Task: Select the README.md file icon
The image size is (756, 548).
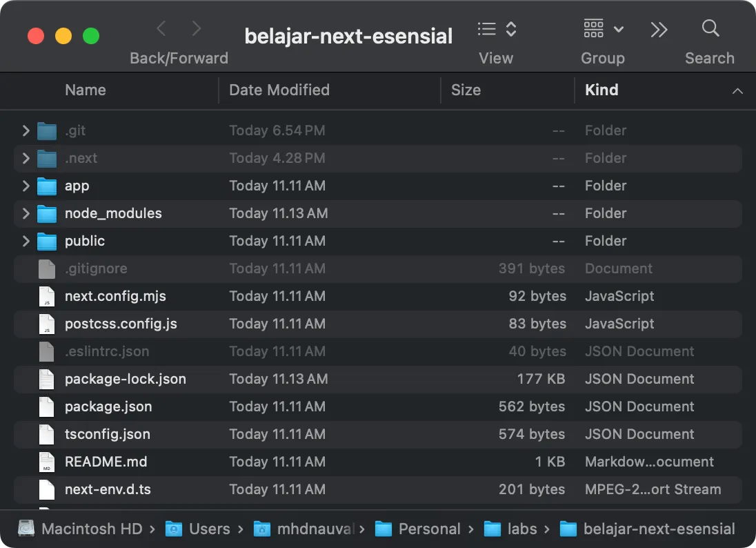Action: tap(46, 462)
